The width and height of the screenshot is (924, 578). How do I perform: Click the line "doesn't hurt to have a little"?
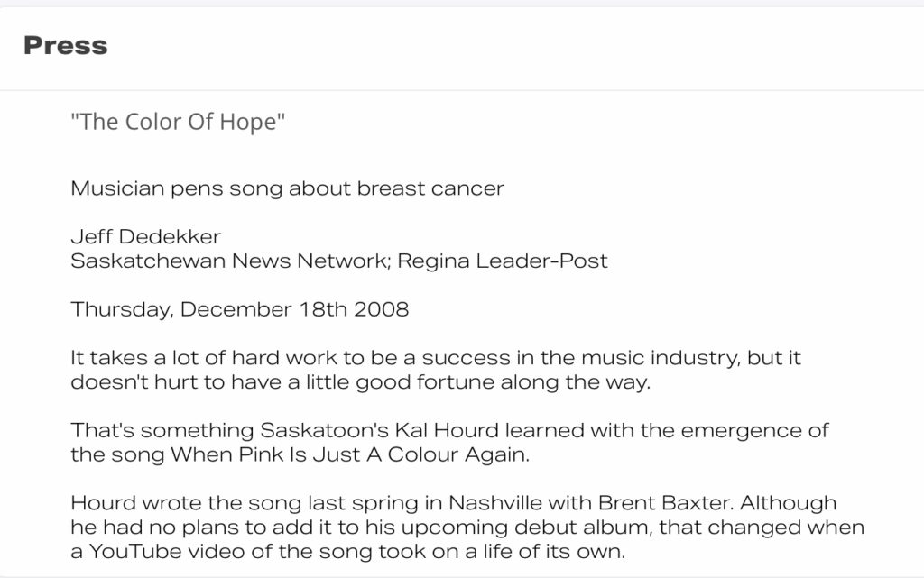[361, 382]
